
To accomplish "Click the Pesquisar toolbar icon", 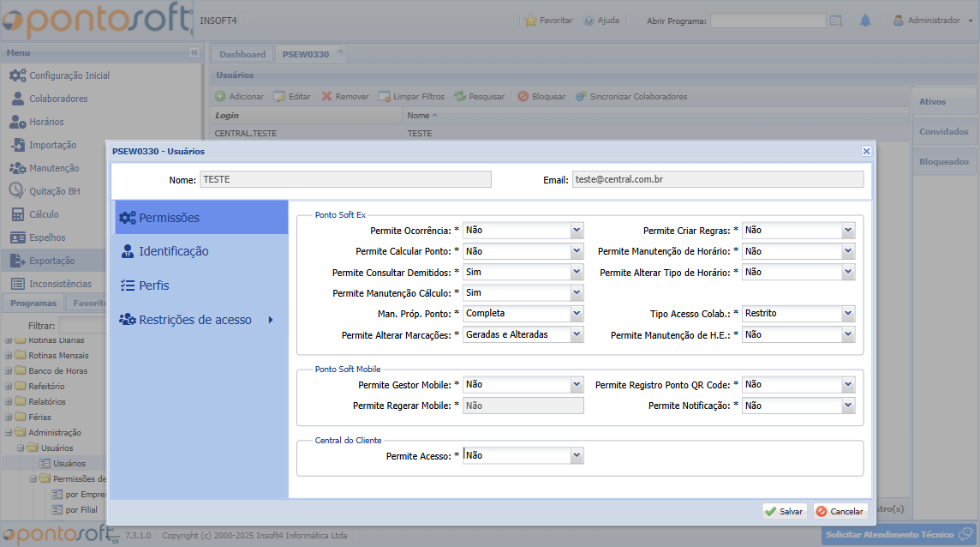I will coord(460,97).
